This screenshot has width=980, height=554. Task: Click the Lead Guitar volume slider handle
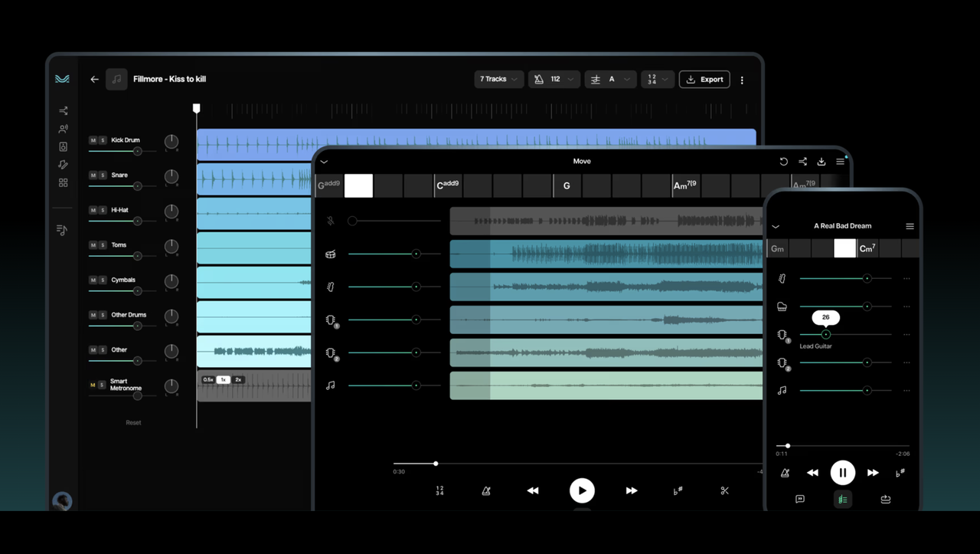pos(825,334)
